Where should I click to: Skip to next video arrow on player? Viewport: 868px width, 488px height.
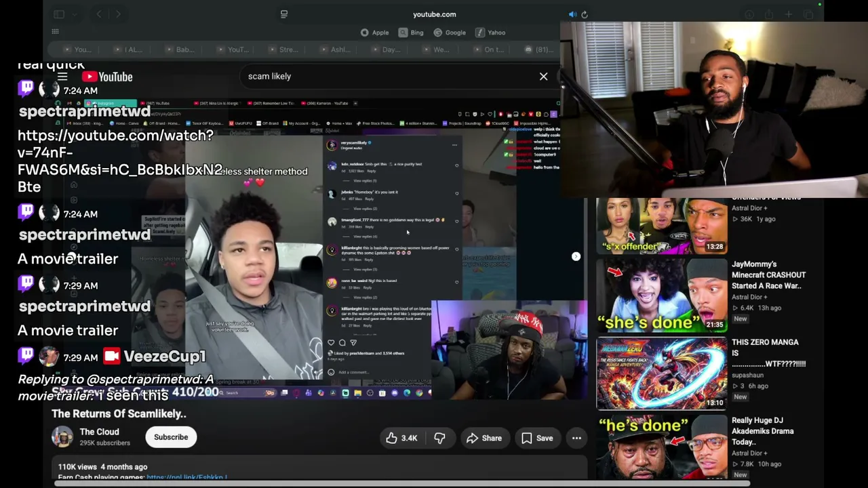[x=576, y=256]
